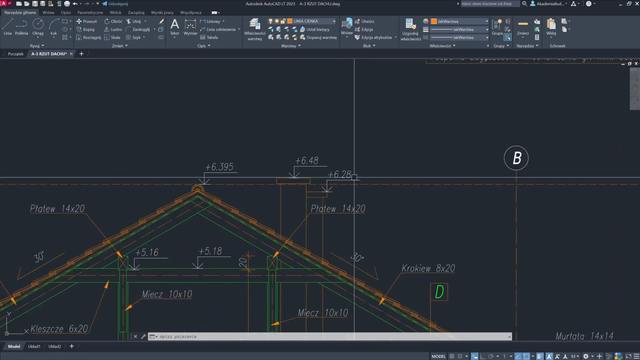The width and height of the screenshot is (640, 360).
Task: Click the add layout plus button
Action: (71, 347)
